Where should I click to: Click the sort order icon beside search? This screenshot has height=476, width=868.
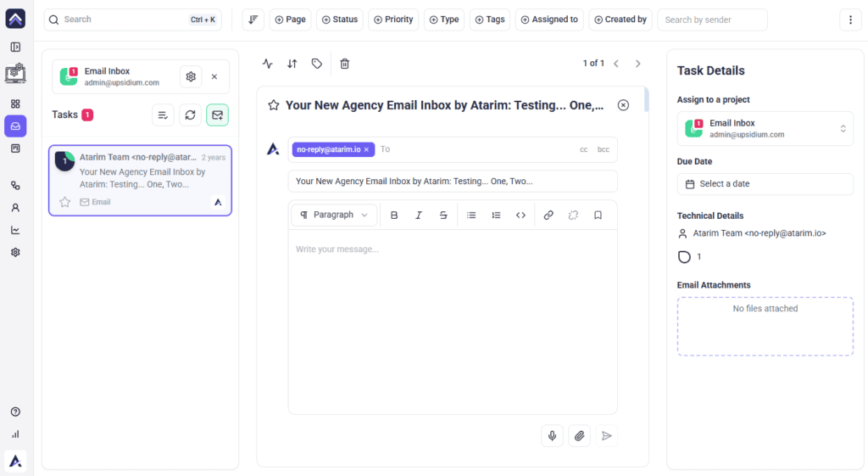tap(253, 20)
